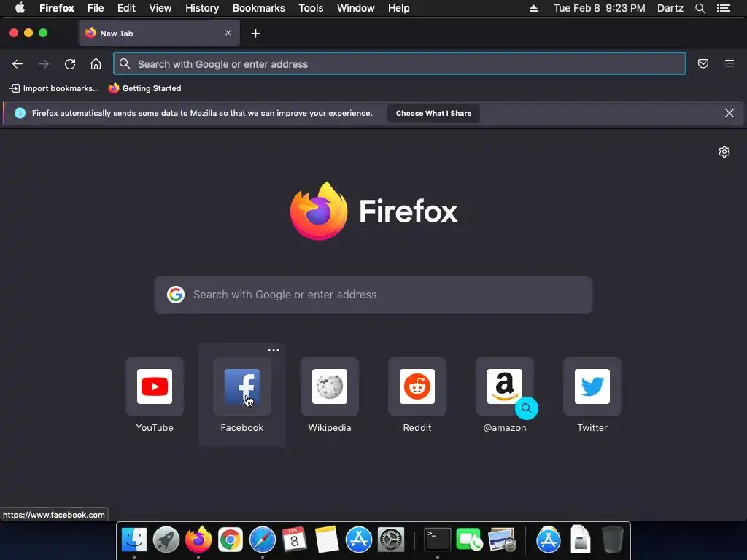This screenshot has height=560, width=747.
Task: Open the Firefox hamburger application menu
Action: [729, 63]
